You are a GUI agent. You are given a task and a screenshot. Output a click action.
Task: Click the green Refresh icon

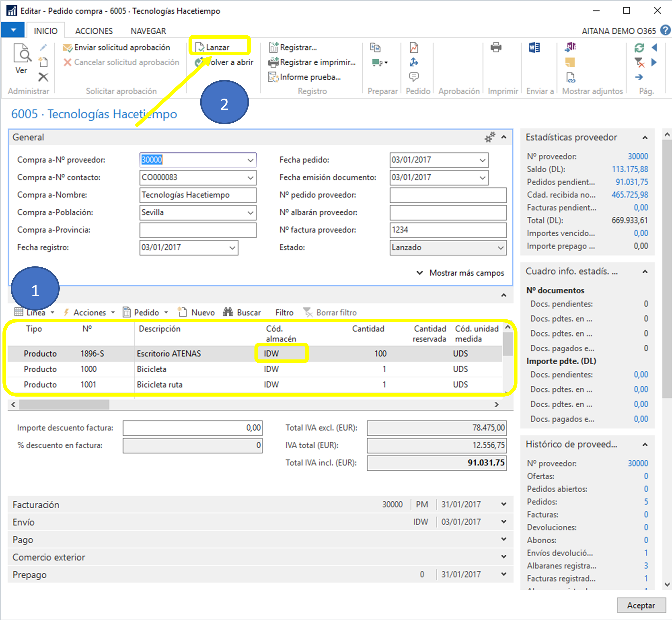point(639,48)
